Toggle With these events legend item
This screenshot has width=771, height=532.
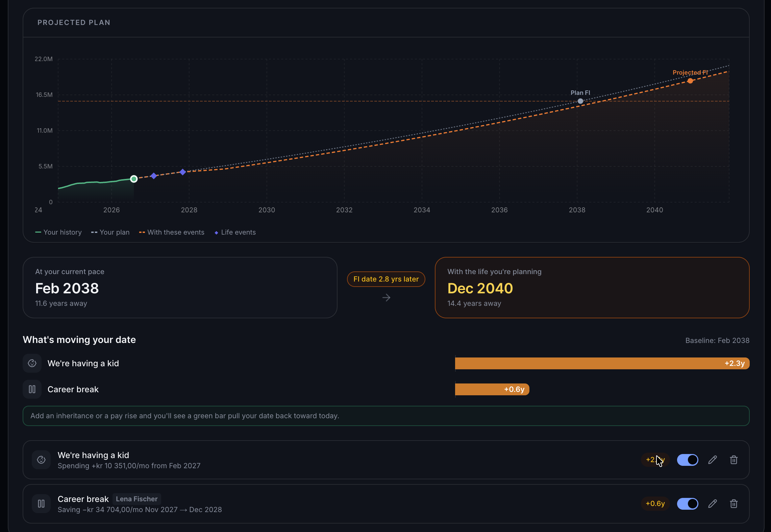coord(172,232)
